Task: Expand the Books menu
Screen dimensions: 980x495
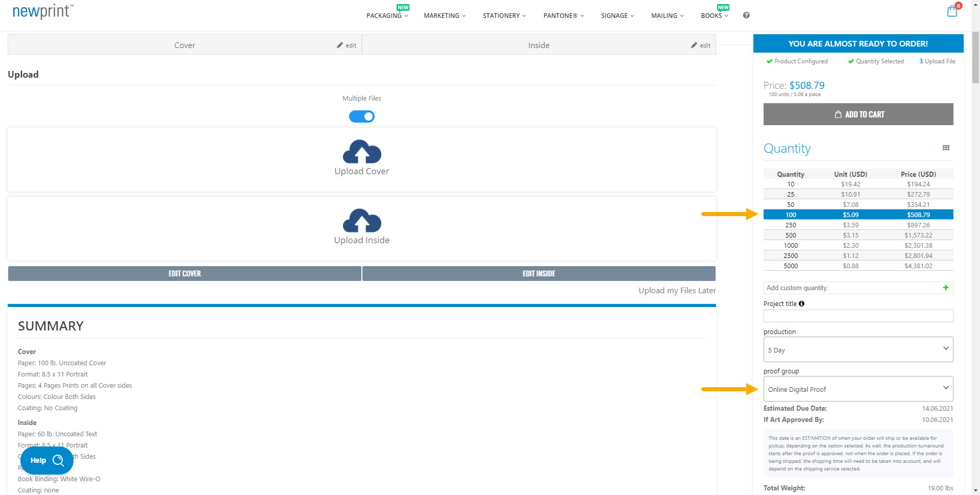Action: click(x=715, y=15)
